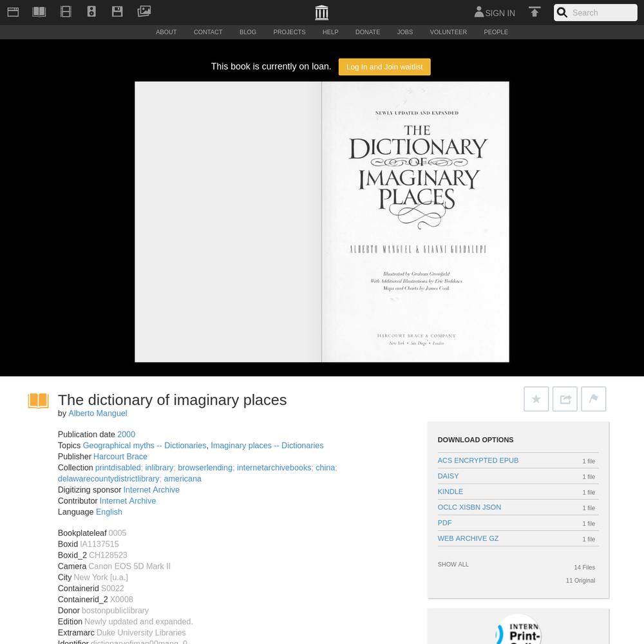This screenshot has width=644, height=644.
Task: Click SHOW ALL download options
Action: coord(453,564)
